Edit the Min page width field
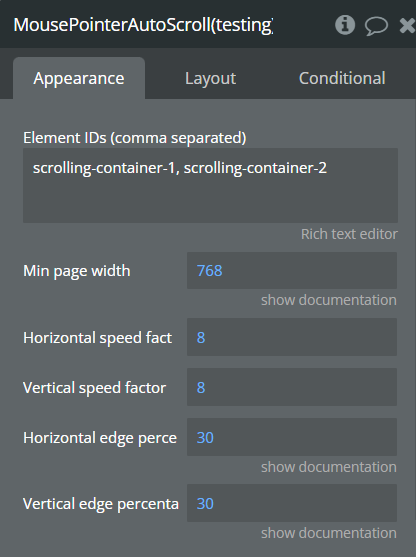 point(292,270)
